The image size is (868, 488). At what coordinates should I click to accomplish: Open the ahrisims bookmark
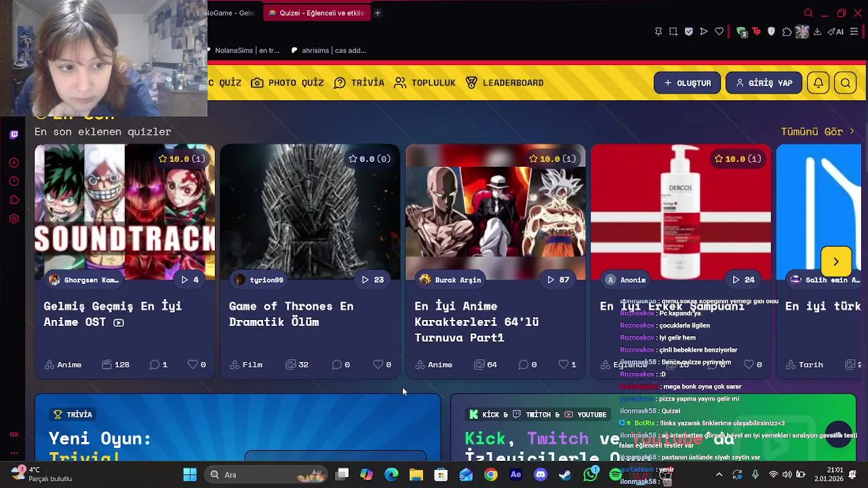click(x=328, y=50)
